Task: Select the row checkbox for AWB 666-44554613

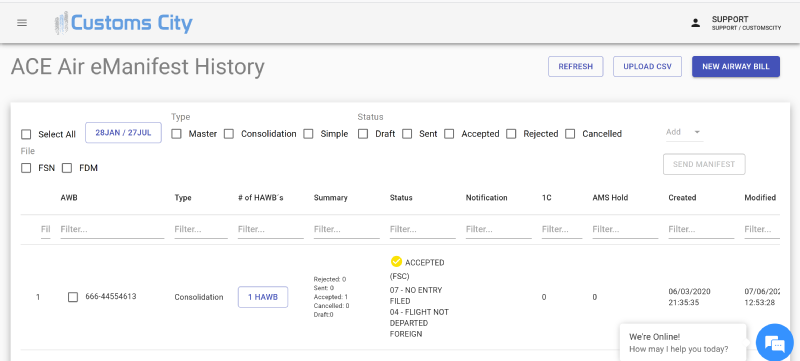Action: coord(73,297)
